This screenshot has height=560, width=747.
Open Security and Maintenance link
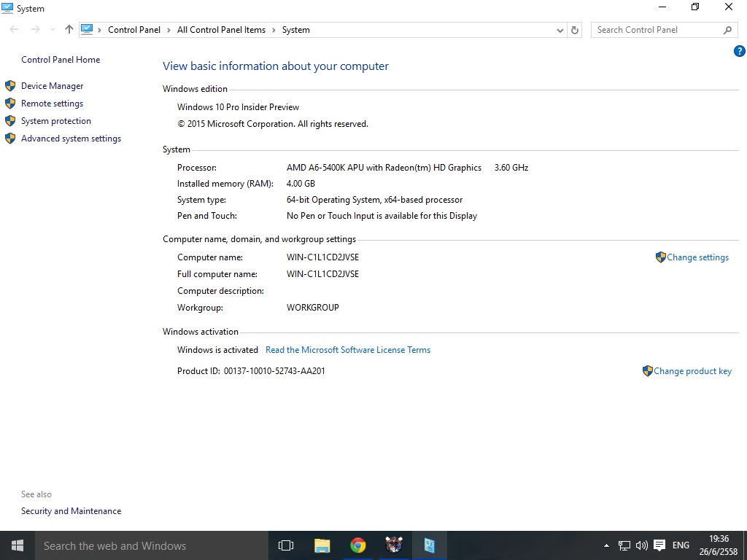click(71, 511)
